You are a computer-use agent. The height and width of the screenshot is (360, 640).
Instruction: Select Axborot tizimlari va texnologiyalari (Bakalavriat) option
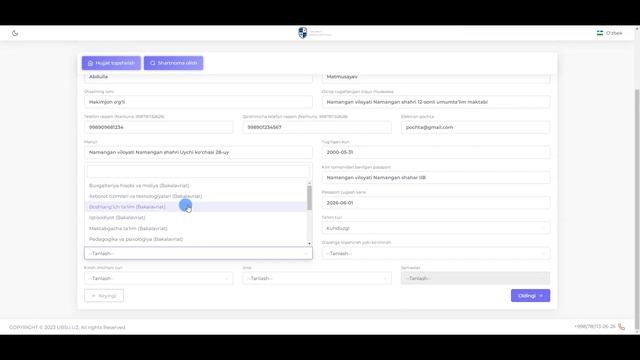[196, 196]
